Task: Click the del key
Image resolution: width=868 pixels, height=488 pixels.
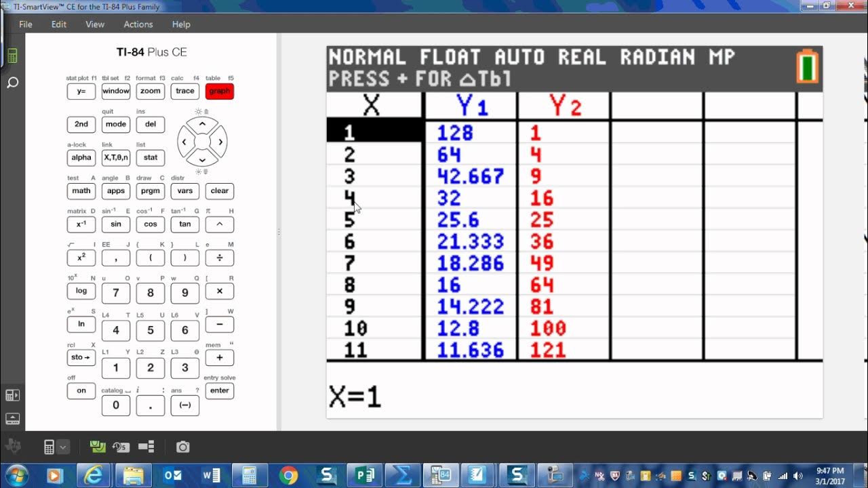Action: click(151, 124)
